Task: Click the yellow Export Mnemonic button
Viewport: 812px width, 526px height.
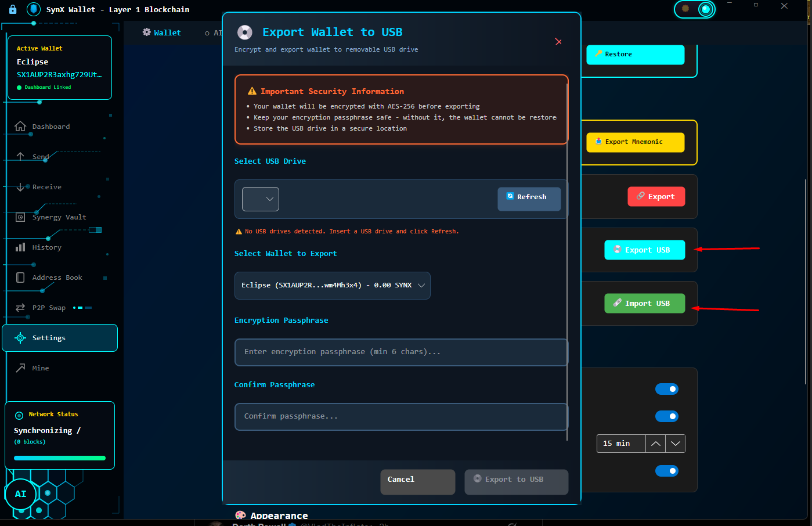Action: (x=636, y=142)
